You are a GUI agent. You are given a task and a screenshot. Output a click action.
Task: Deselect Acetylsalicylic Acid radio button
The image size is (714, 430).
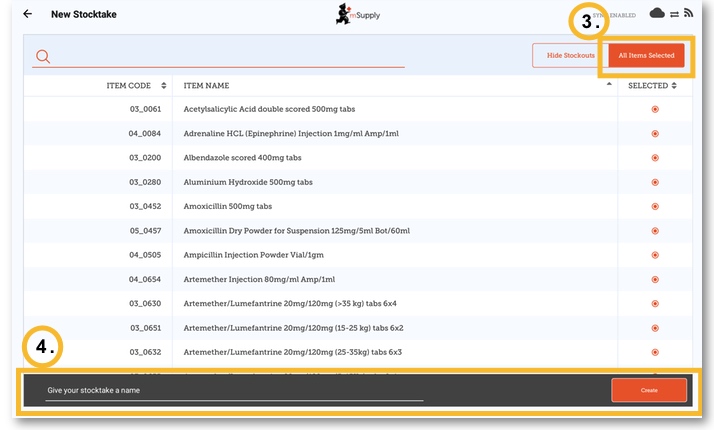655,109
